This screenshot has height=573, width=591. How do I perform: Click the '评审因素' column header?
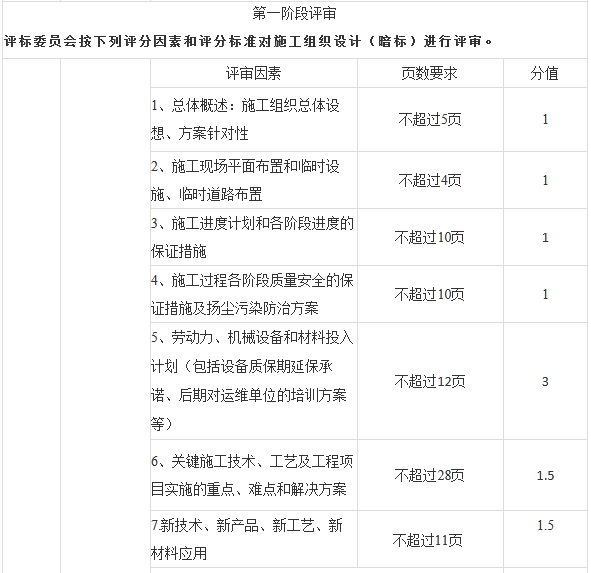(x=253, y=73)
